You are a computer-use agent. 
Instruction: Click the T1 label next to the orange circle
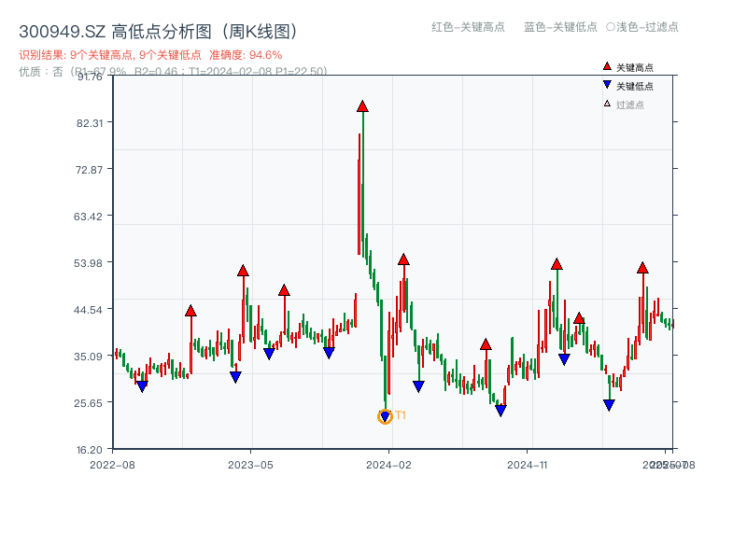400,413
